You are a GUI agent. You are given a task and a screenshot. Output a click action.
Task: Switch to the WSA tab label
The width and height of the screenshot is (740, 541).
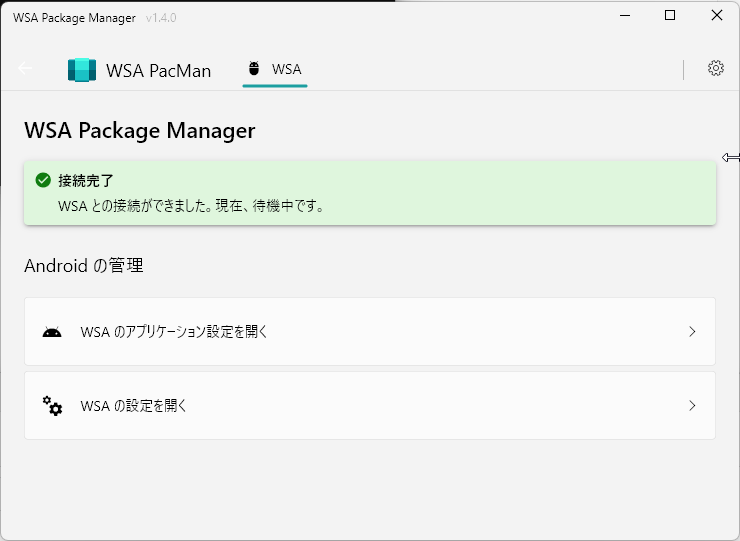tap(286, 69)
